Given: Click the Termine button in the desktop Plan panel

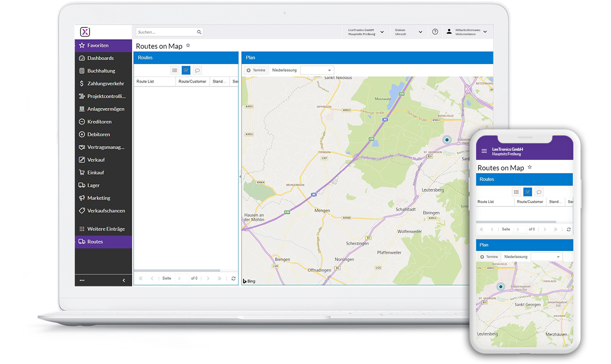Looking at the screenshot, I should (x=256, y=70).
